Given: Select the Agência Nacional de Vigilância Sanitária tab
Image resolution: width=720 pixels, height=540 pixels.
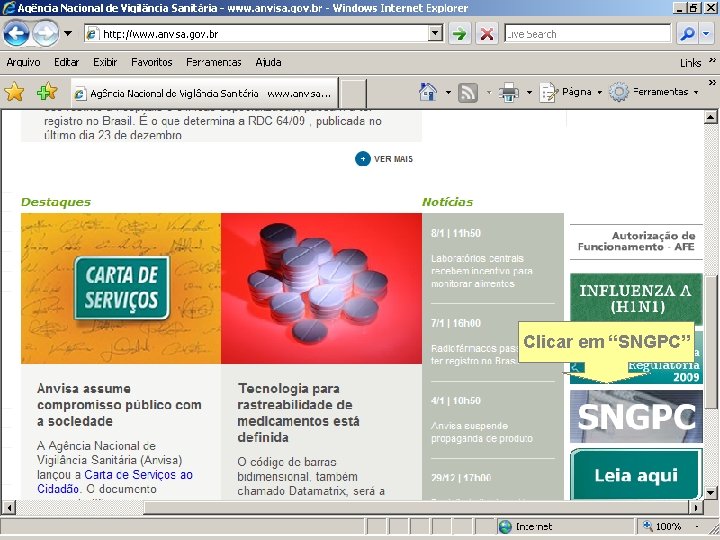Looking at the screenshot, I should click(204, 93).
